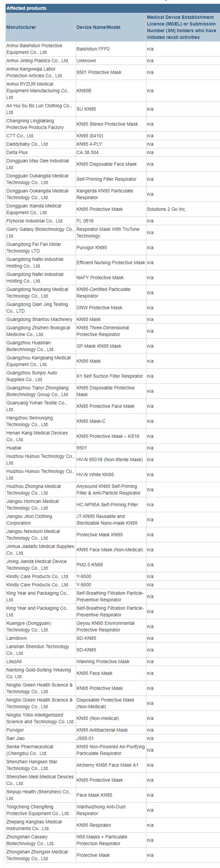220x868 pixels.
Task: Select the "Solutions 2 Go Inc." cell
Action: pos(167,209)
